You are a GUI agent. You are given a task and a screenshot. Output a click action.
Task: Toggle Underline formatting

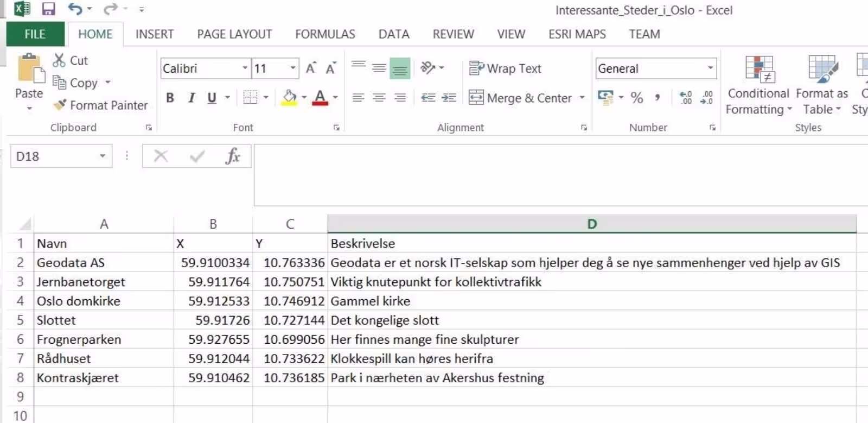point(212,98)
